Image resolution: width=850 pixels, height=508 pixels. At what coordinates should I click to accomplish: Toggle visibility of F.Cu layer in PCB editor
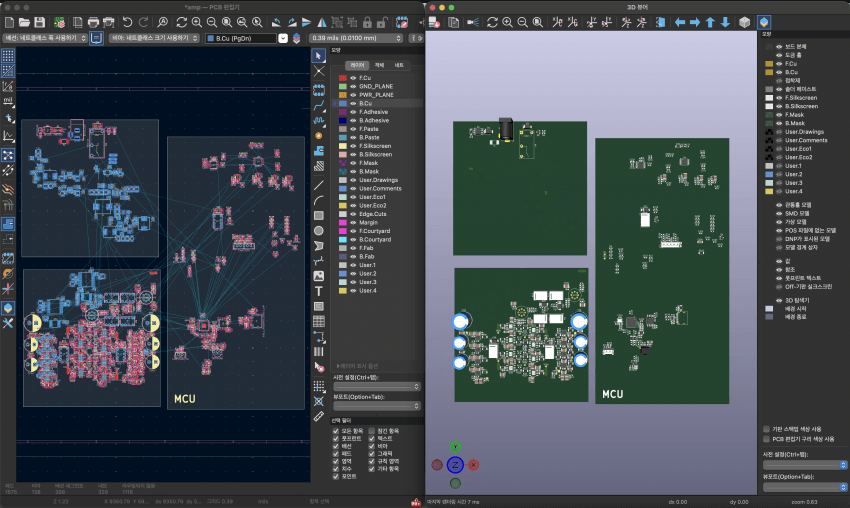tap(353, 78)
